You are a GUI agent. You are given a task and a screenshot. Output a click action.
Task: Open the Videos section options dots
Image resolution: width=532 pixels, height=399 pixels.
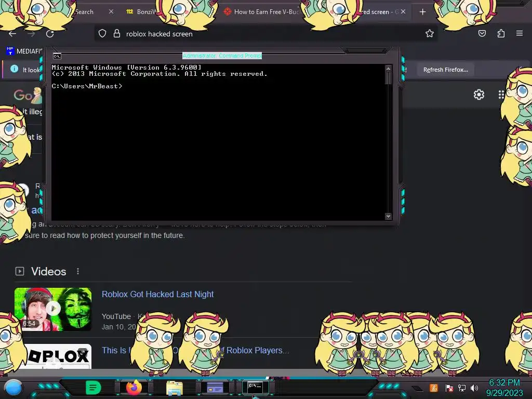78,271
